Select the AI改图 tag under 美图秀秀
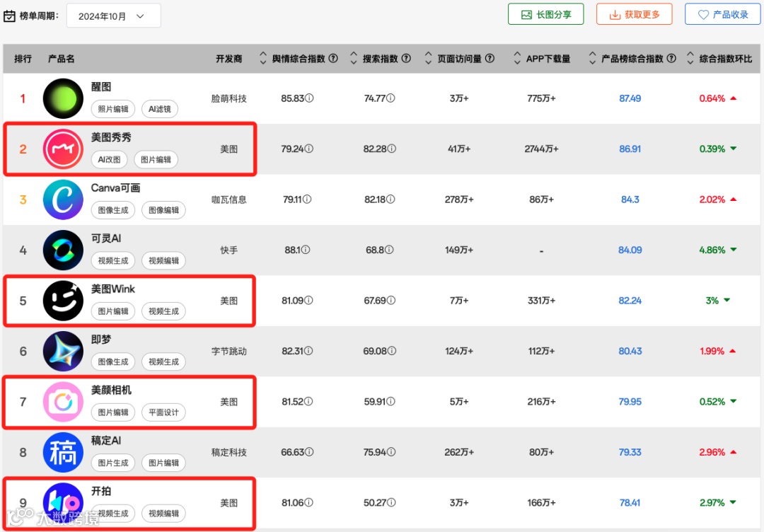Screen dimensions: 764x532 tap(109, 160)
